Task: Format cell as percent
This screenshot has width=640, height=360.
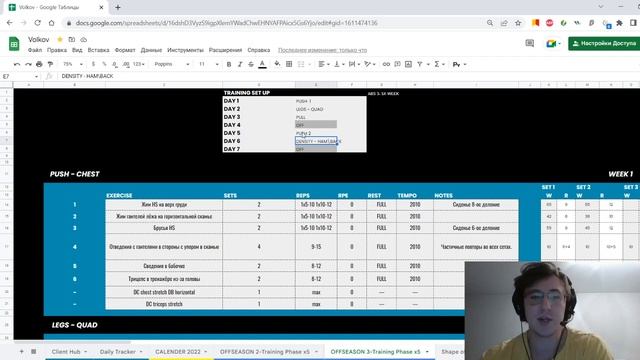Action: pyautogui.click(x=104, y=64)
